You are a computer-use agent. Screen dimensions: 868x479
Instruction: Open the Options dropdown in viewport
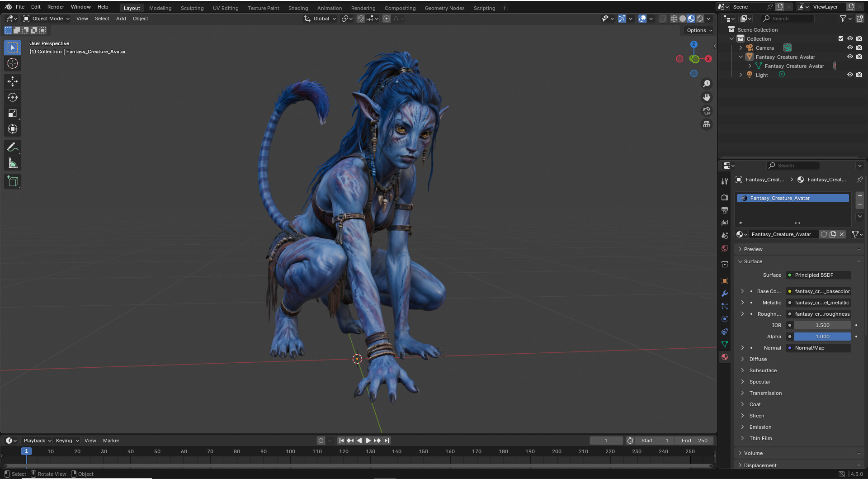[699, 30]
